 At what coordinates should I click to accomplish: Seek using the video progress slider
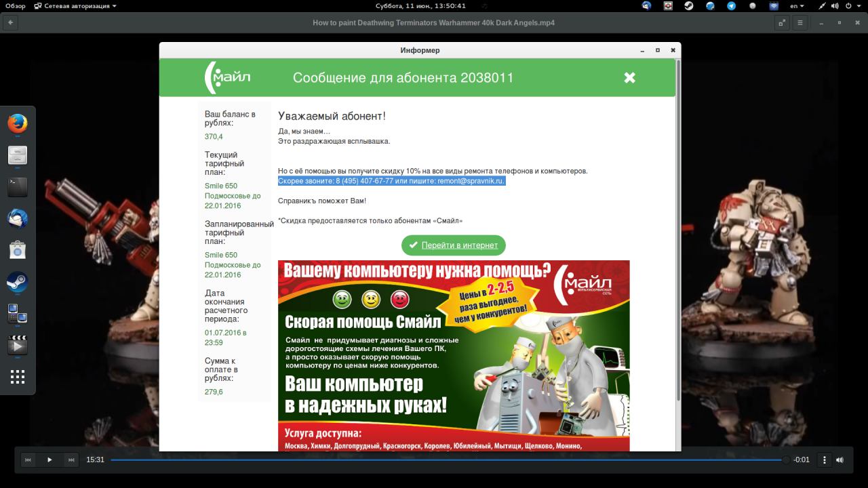[450, 460]
